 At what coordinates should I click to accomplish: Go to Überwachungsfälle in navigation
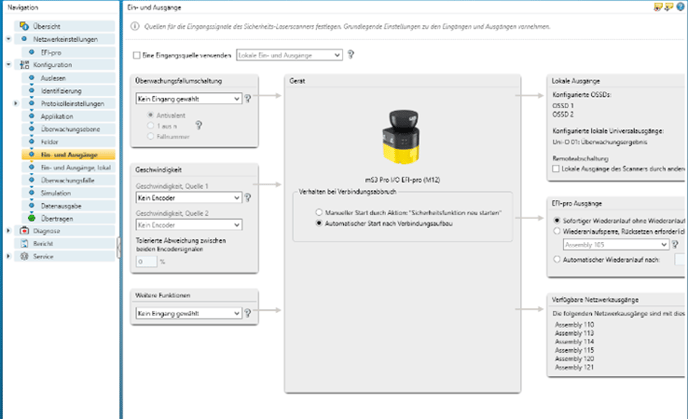68,181
